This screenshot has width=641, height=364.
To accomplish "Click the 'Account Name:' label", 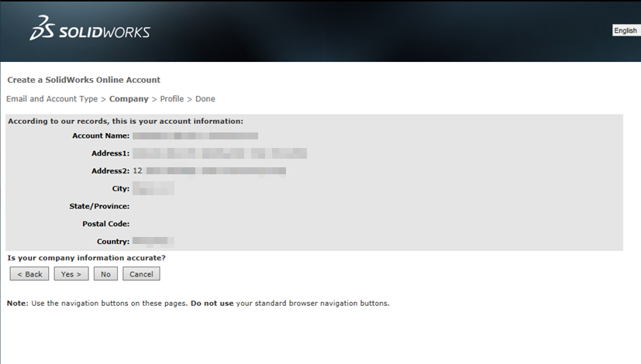I will pyautogui.click(x=101, y=136).
